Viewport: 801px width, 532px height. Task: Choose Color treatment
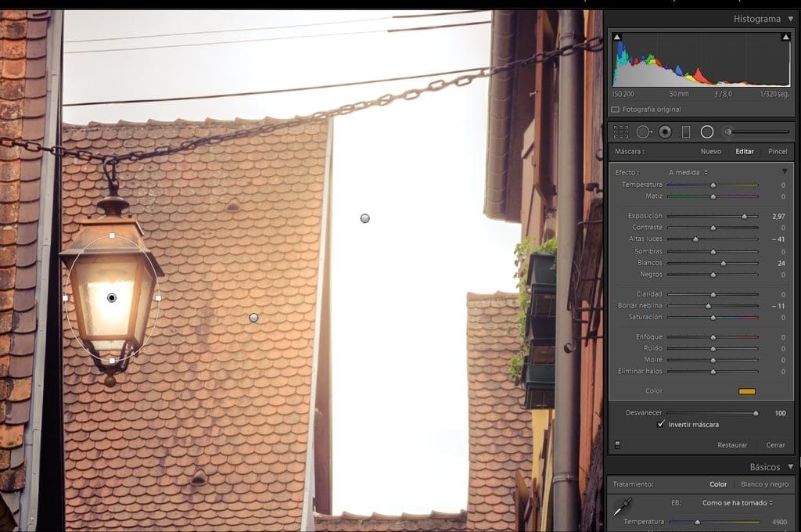pos(718,484)
